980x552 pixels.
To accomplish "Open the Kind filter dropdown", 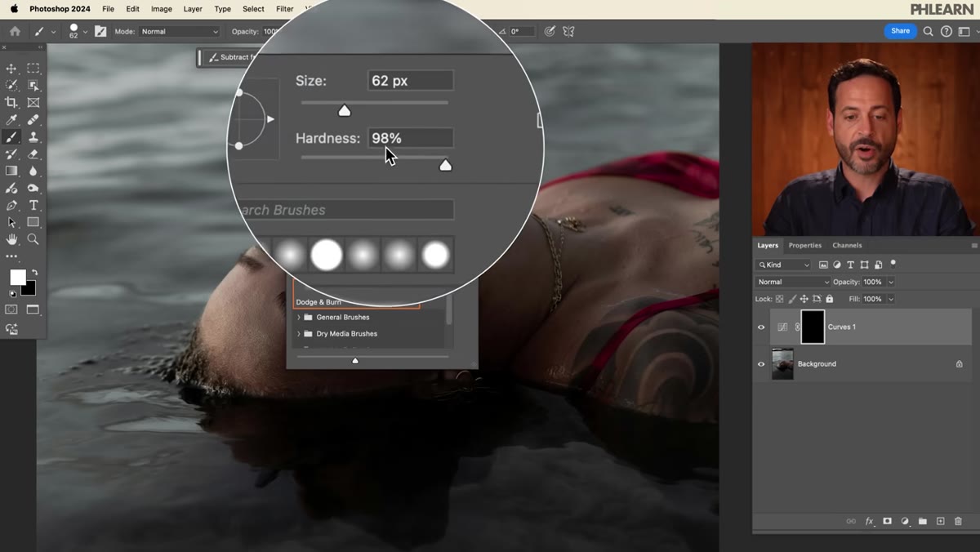I will (783, 265).
